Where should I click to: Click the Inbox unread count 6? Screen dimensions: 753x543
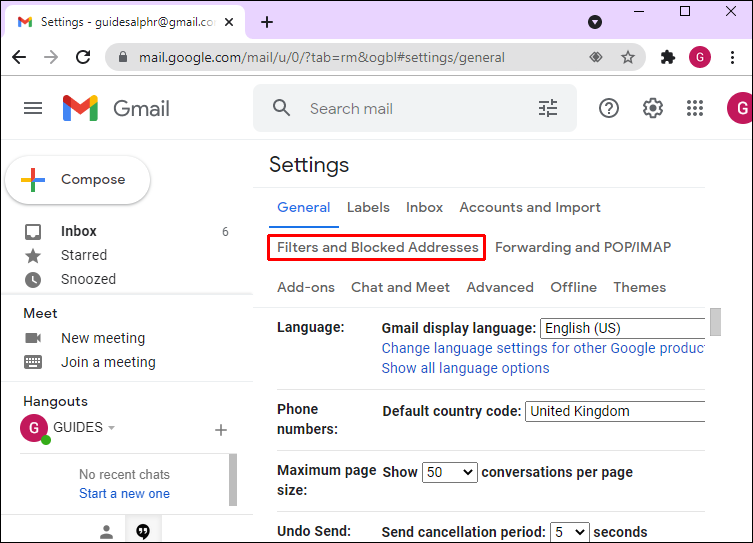click(x=225, y=232)
